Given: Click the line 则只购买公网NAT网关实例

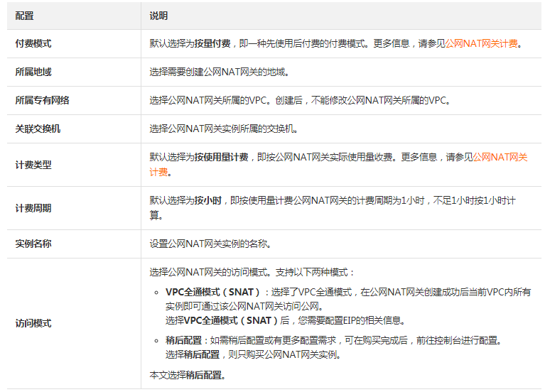Looking at the screenshot, I should pos(284,355).
